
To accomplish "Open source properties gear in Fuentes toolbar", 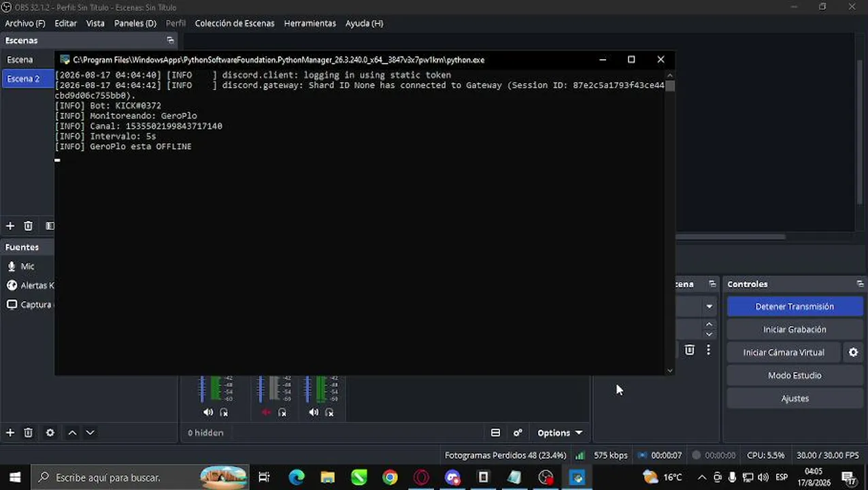I will coord(50,433).
